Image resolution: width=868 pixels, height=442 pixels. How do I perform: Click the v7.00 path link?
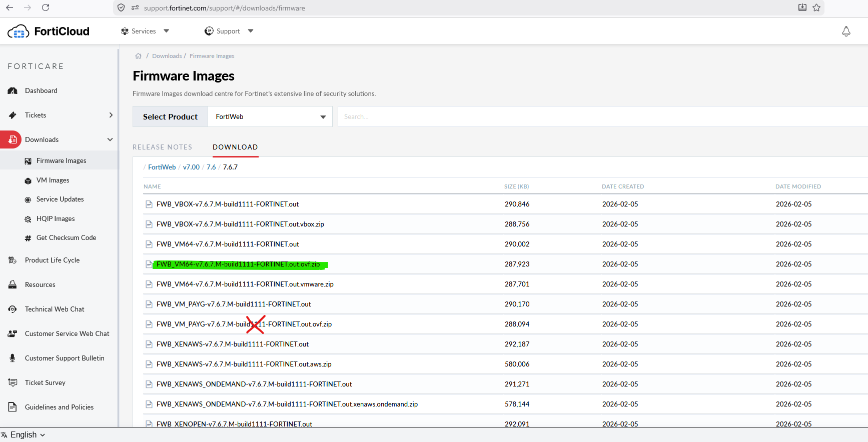pos(191,167)
